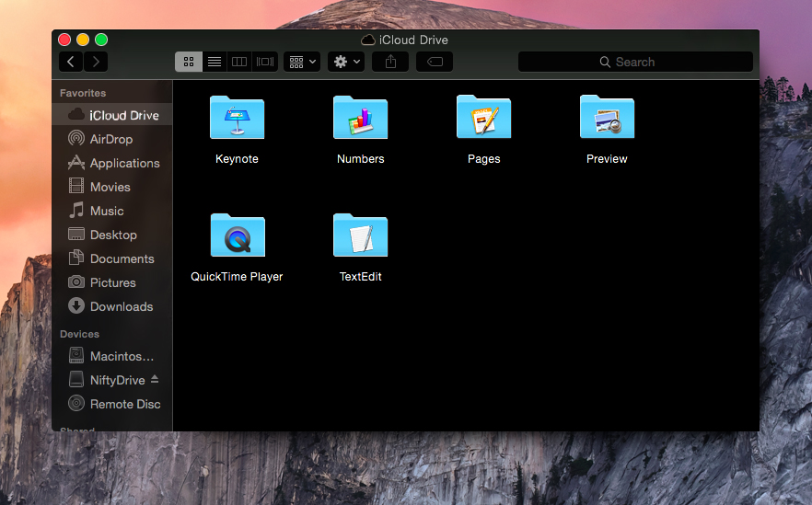The image size is (812, 505).
Task: Switch to Cover Flow view
Action: (x=265, y=62)
